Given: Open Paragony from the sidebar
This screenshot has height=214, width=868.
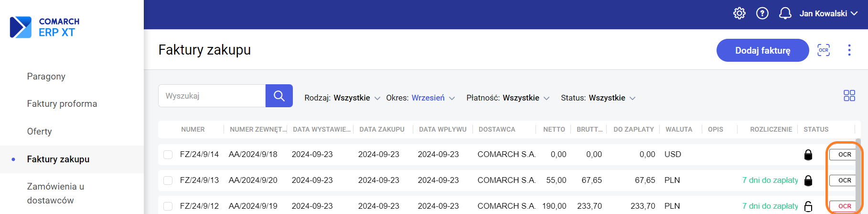Looking at the screenshot, I should (46, 77).
